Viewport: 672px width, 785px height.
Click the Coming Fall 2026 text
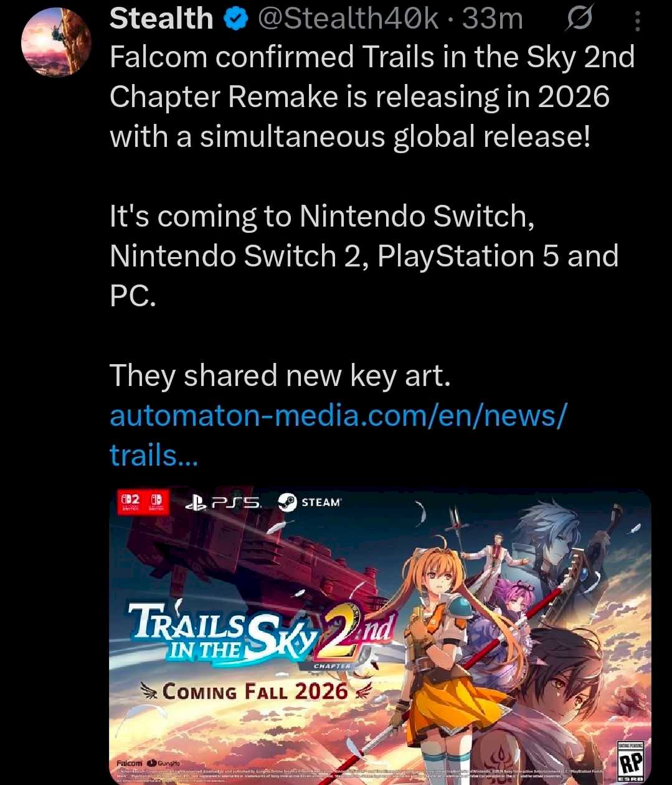pos(255,692)
